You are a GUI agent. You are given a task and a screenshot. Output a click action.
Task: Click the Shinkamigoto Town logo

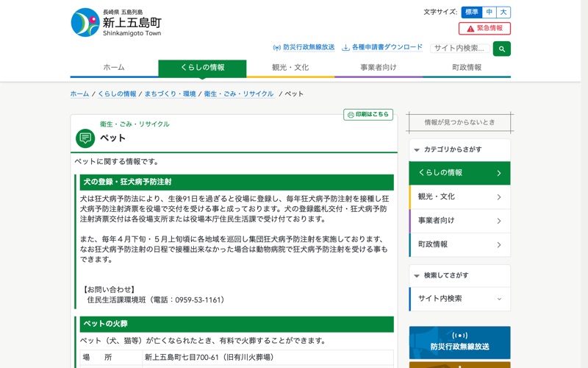(x=116, y=23)
